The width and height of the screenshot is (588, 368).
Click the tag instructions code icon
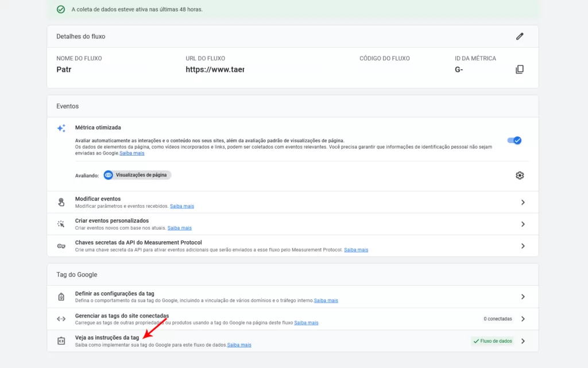(61, 341)
